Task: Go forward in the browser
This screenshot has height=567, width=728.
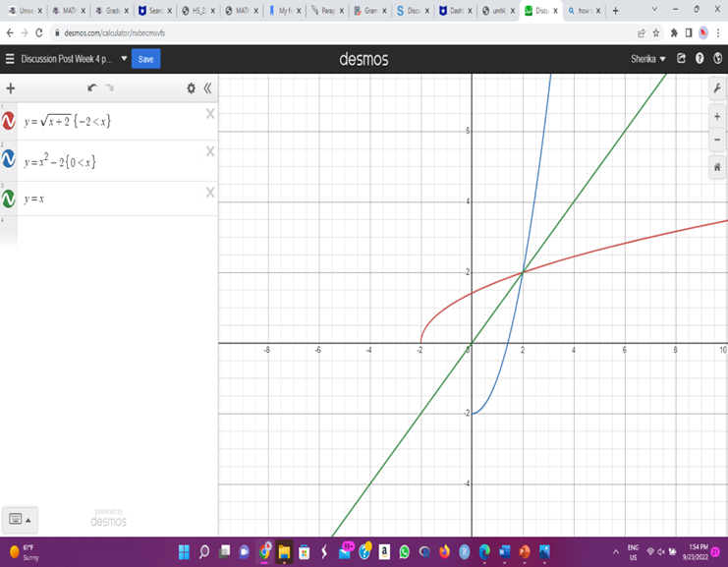Action: [25, 33]
